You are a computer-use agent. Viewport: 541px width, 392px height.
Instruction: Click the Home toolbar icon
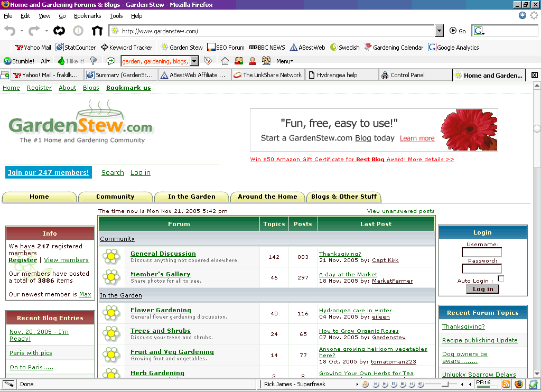coord(97,31)
